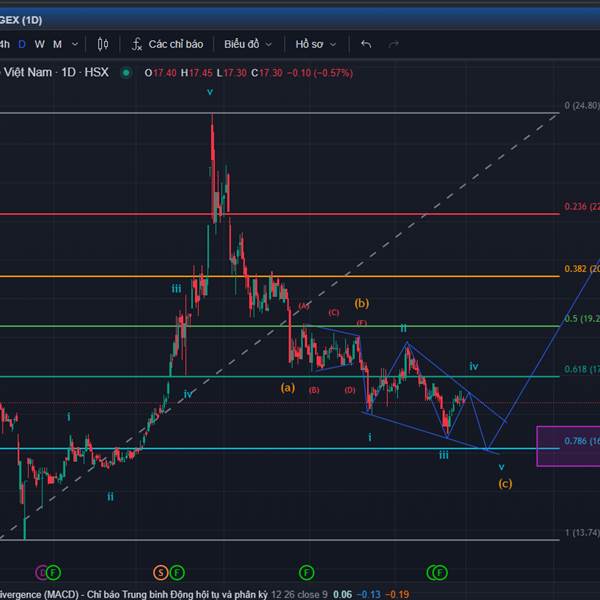The image size is (600, 600).
Task: Select the D daily timeframe
Action: click(22, 44)
